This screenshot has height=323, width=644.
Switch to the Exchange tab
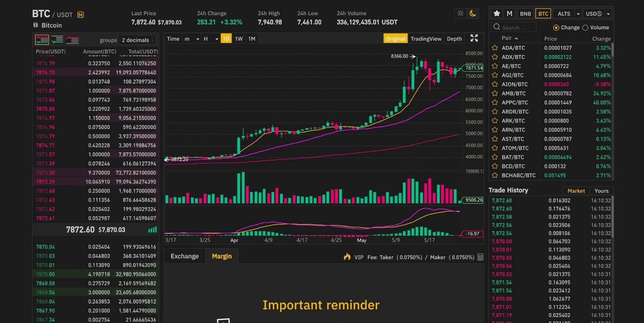pyautogui.click(x=184, y=256)
